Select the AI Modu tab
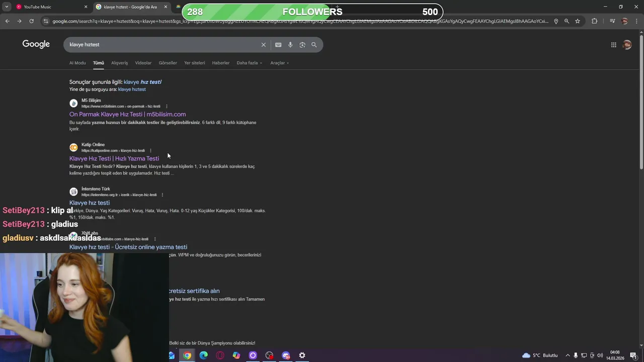Viewport: 644px width, 362px height. [x=77, y=63]
